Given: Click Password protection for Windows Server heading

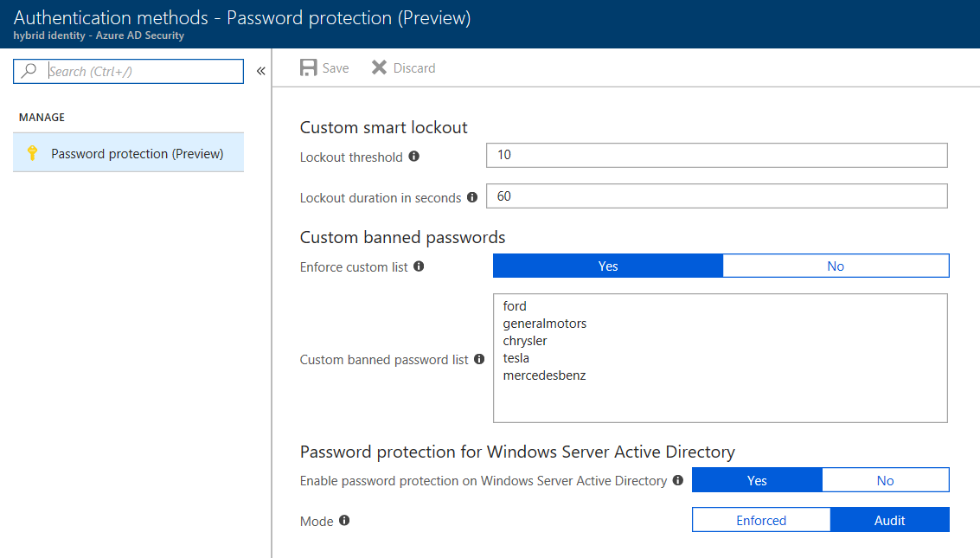Looking at the screenshot, I should (517, 452).
